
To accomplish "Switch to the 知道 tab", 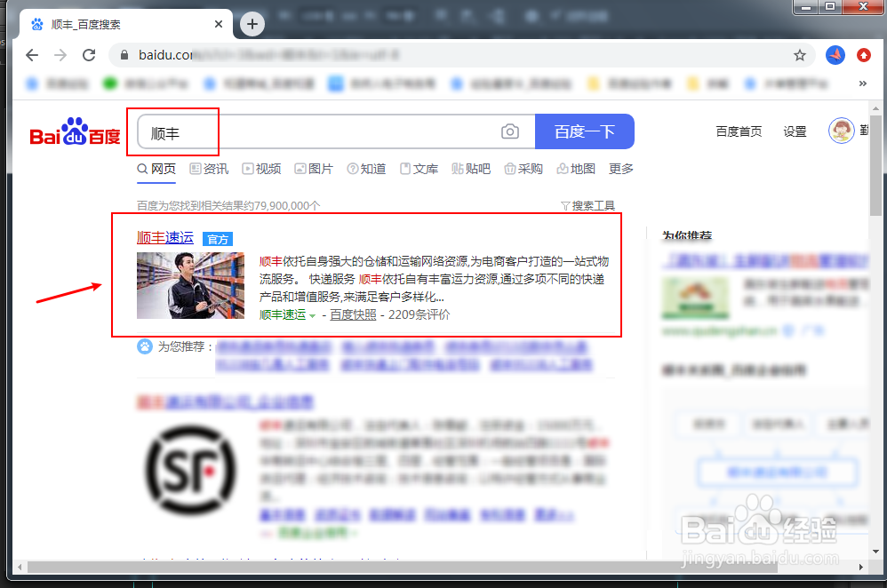I will 366,169.
